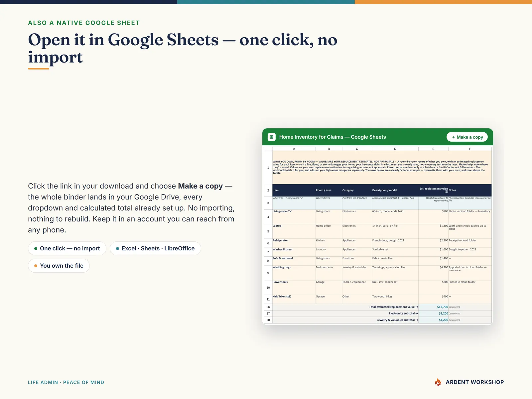Click the 'Sofa & sectional' cell

pos(294,261)
